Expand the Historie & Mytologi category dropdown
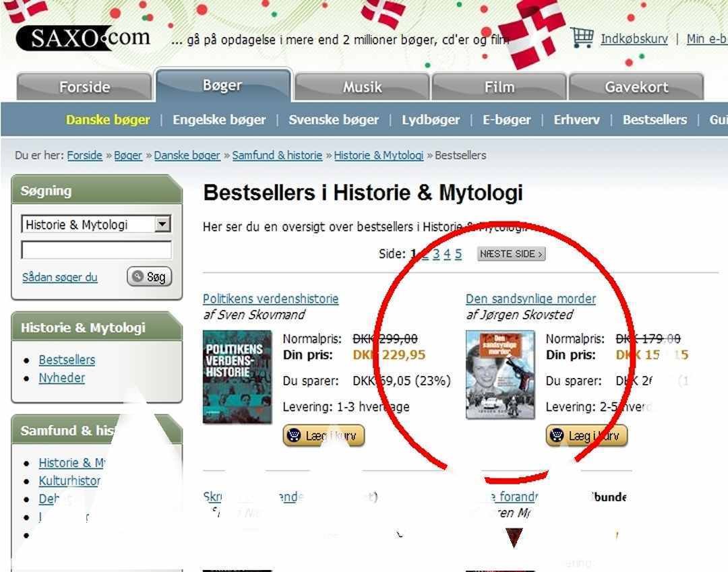Viewport: 728px width, 572px height. (162, 224)
